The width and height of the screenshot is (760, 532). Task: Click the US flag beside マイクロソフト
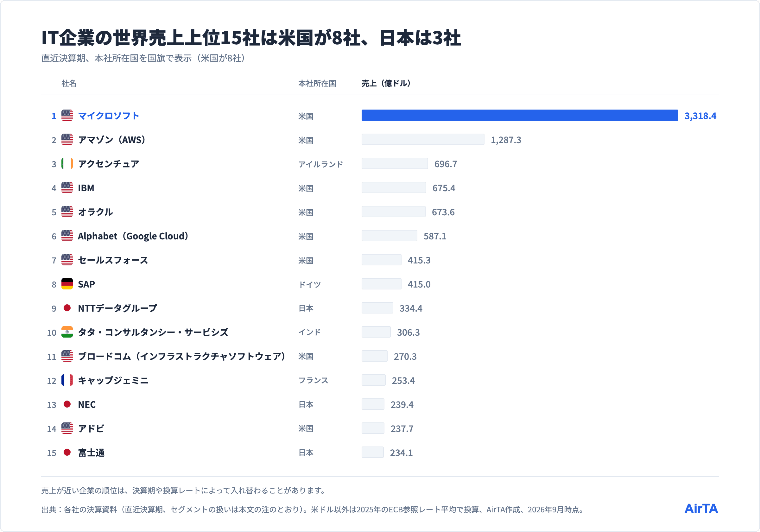coord(67,116)
